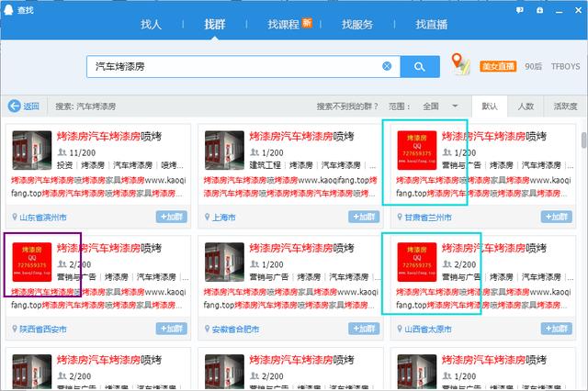The image size is (588, 391).
Task: Click the 90后 hot keyword
Action: (x=533, y=66)
